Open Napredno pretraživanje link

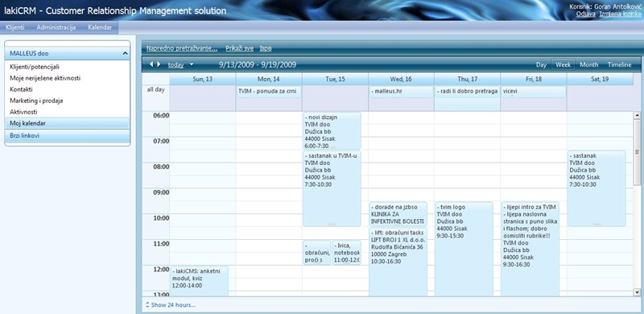click(182, 48)
